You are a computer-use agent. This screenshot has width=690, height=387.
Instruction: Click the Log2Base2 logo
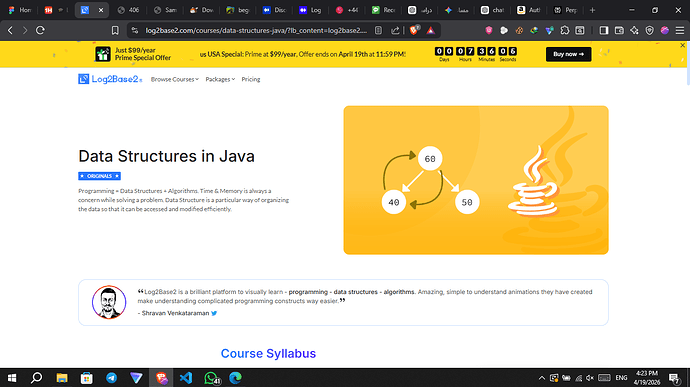pos(110,79)
